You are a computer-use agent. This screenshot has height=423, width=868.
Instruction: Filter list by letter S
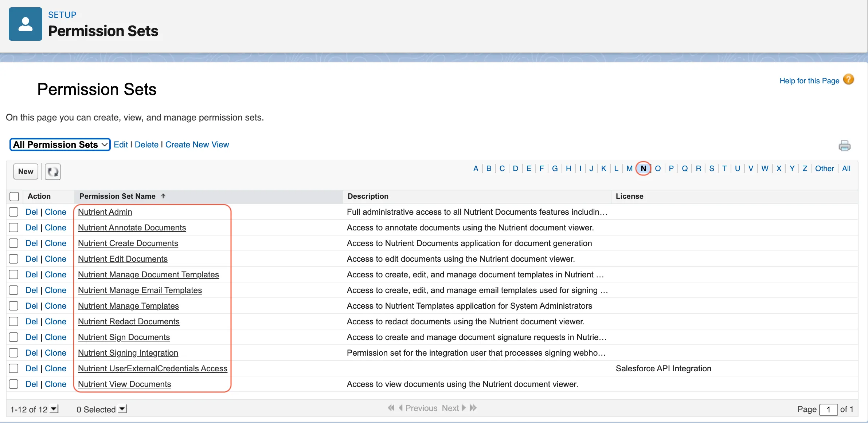711,169
